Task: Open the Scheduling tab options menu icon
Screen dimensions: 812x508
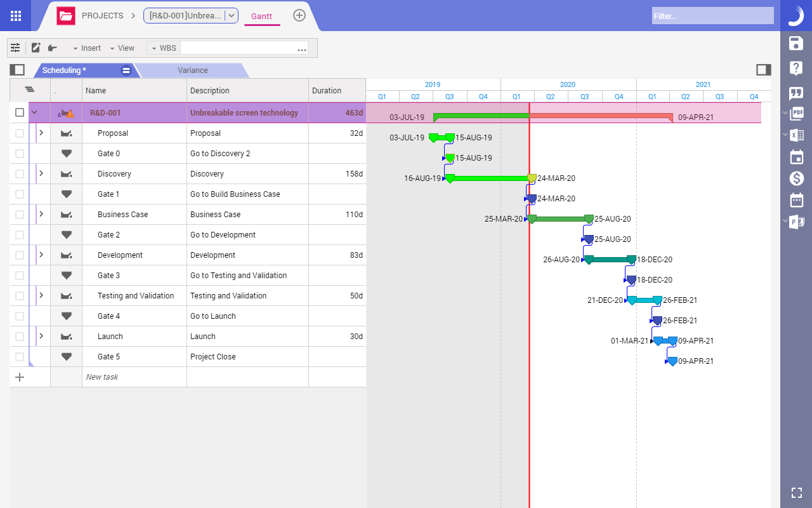Action: pos(126,70)
